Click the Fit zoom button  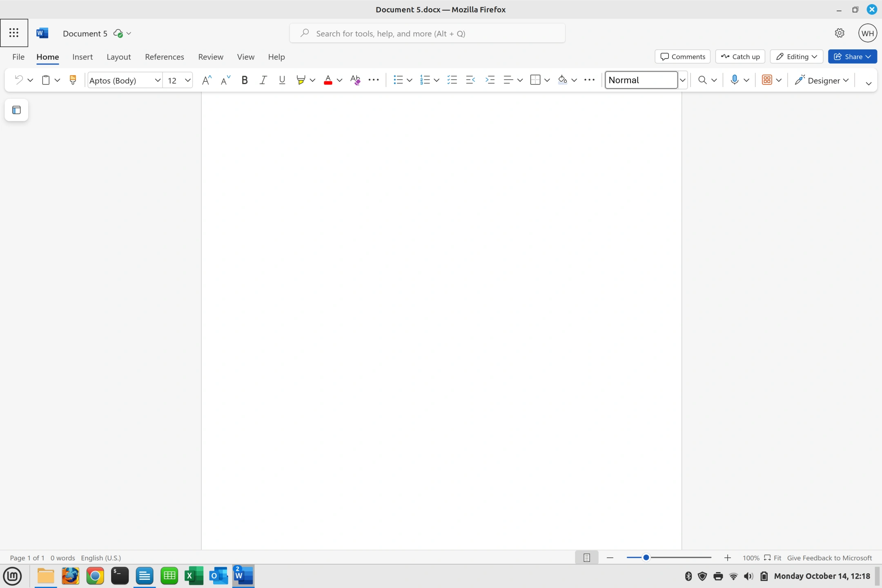coord(773,558)
